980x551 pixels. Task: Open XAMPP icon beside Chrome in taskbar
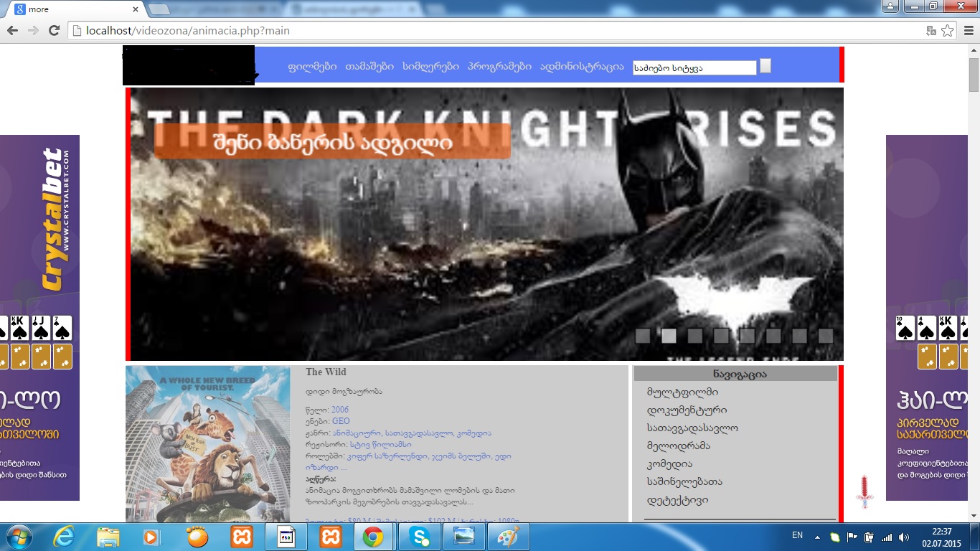click(x=331, y=537)
